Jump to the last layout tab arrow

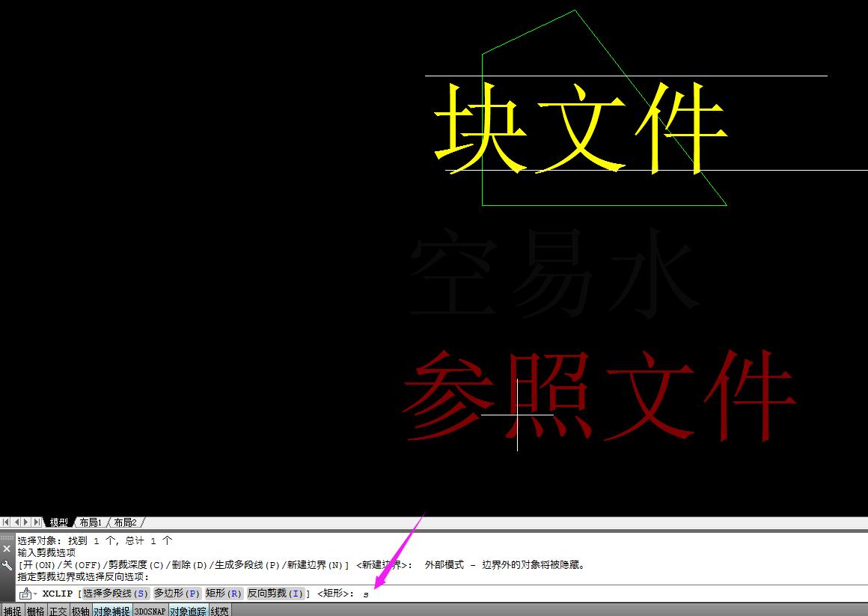[37, 522]
